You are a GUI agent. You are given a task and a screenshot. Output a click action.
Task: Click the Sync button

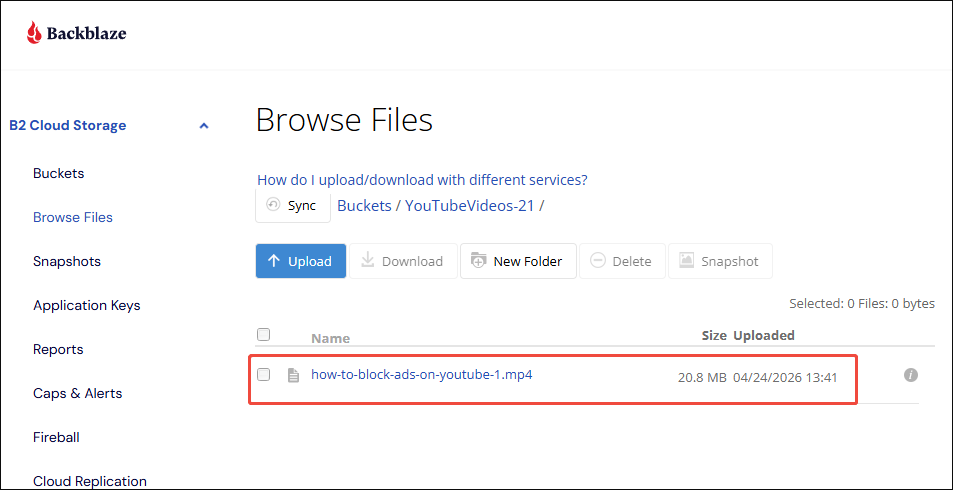click(293, 205)
